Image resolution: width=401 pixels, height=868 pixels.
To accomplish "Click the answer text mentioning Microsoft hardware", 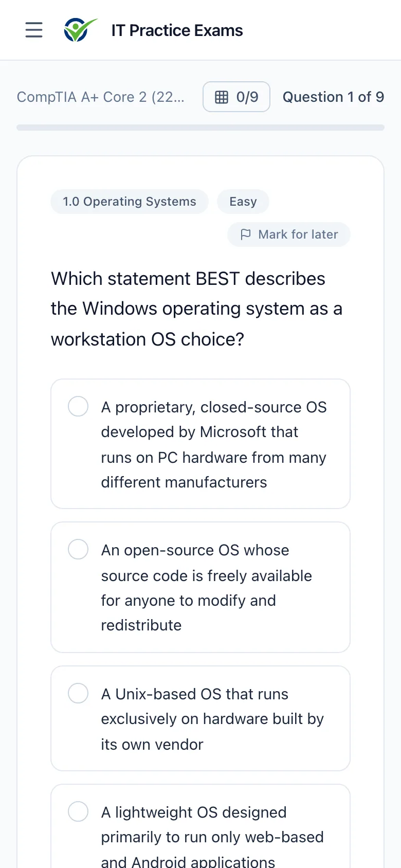I will (x=214, y=445).
